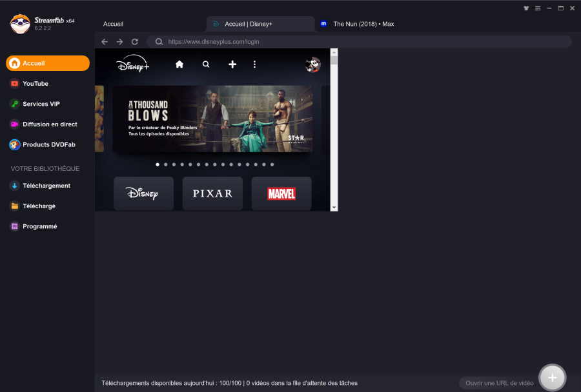Click Ouvrir une URL de vidéo field

point(500,383)
